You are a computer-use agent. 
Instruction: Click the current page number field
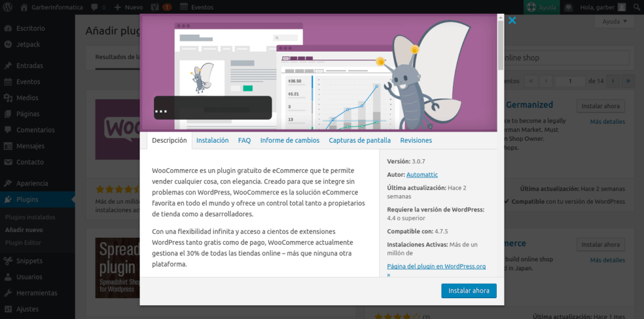point(570,81)
